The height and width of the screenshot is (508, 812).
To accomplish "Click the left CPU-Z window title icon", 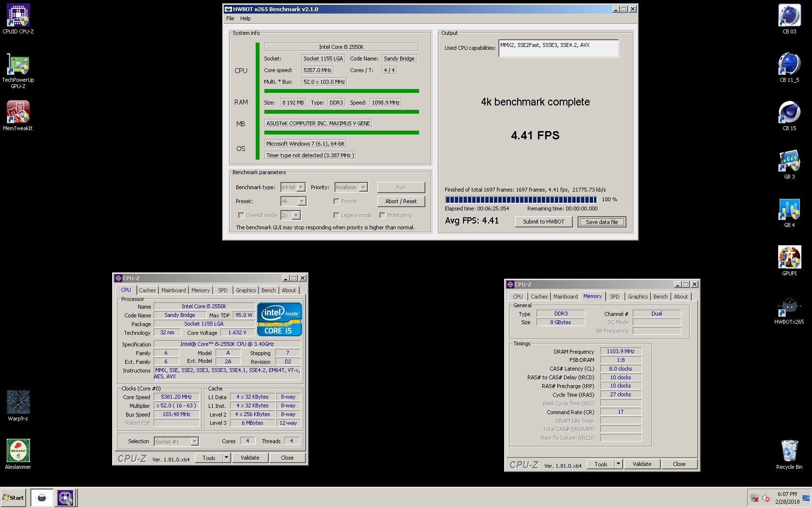I will (118, 278).
